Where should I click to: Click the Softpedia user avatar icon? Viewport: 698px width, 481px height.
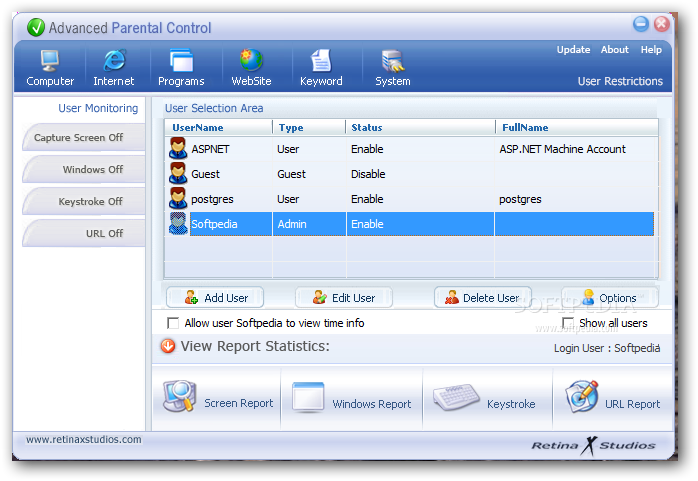(178, 223)
